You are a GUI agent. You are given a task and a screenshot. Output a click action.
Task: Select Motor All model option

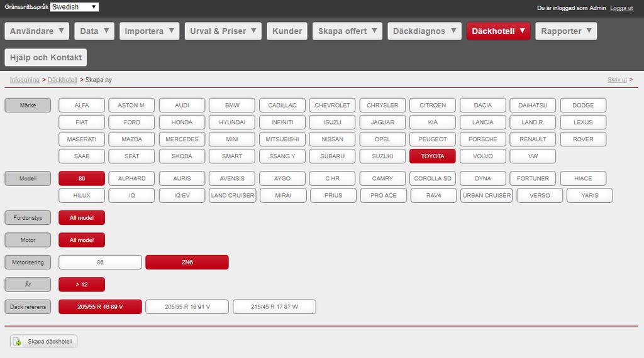82,240
